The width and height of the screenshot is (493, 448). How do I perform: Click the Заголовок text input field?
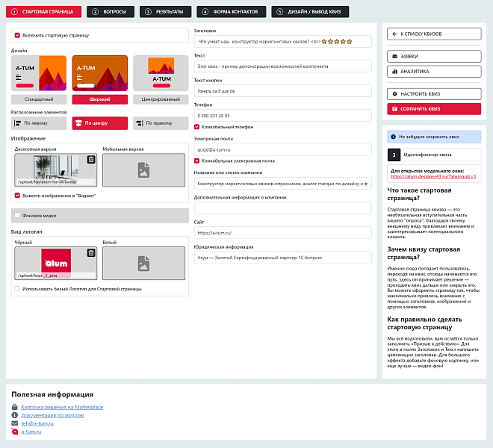pos(282,42)
